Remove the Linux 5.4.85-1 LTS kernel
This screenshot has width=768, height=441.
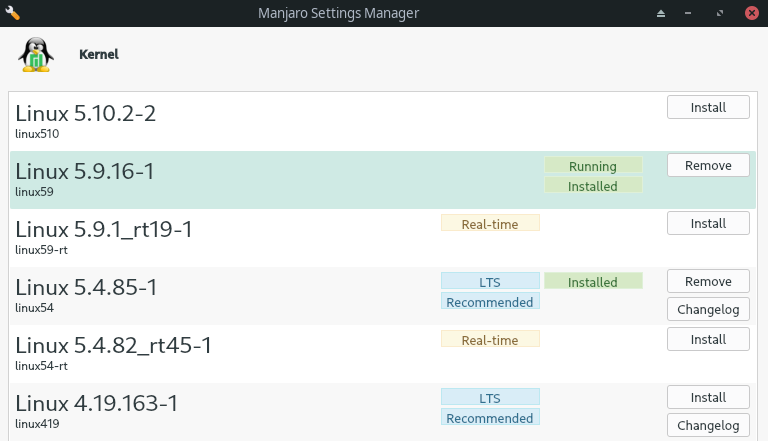click(x=708, y=281)
